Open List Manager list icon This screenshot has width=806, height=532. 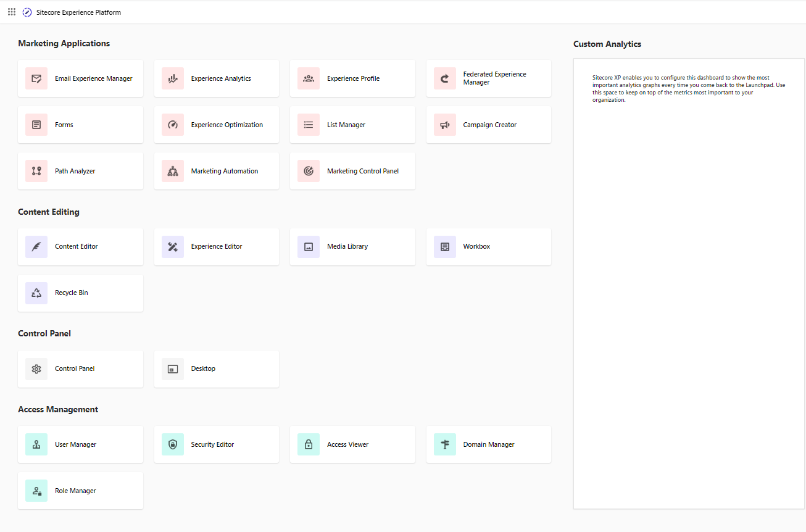[309, 125]
